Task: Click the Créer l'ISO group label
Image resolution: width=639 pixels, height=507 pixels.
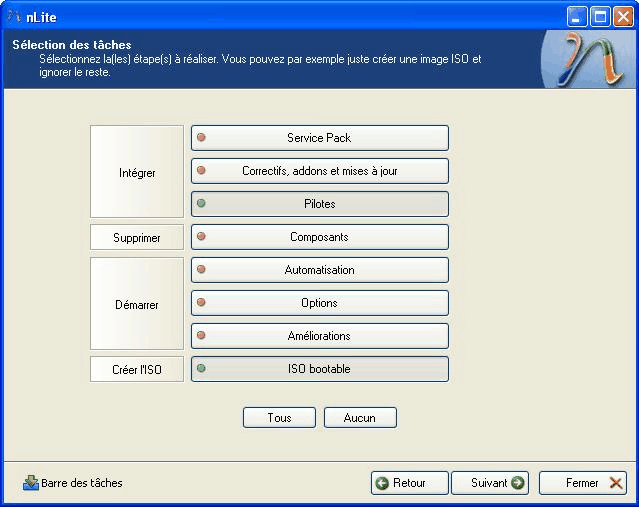Action: (137, 369)
